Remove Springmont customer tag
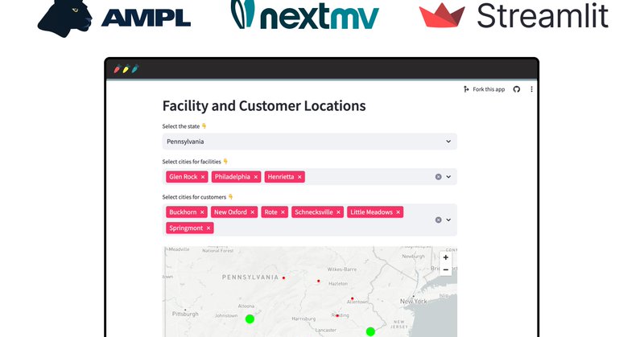The image size is (644, 337). pyautogui.click(x=208, y=228)
